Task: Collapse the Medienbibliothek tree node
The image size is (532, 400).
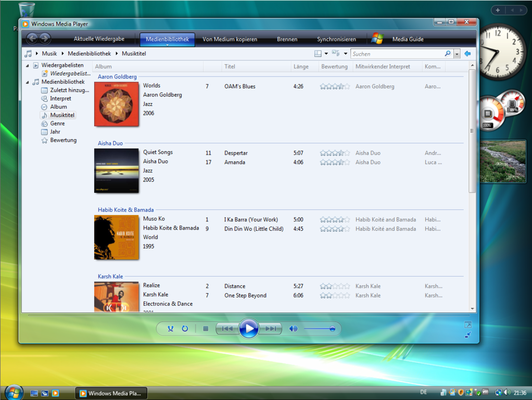Action: pos(27,82)
